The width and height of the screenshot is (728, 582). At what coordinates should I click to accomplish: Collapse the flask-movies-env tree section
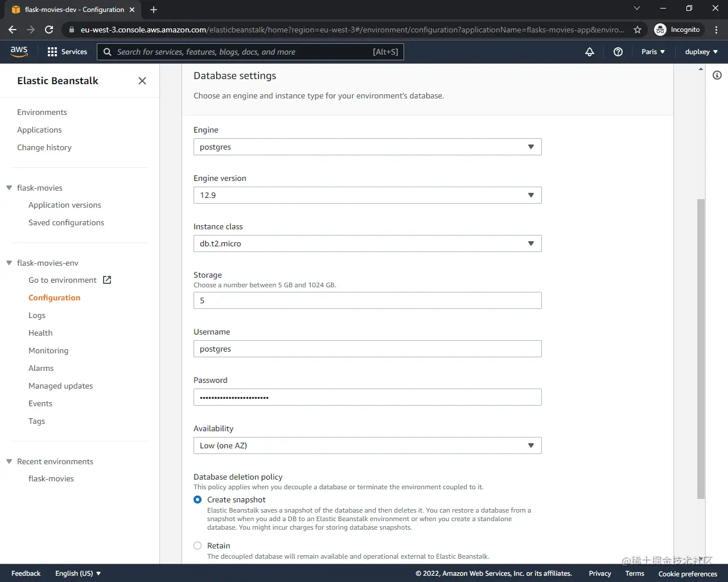(9, 263)
